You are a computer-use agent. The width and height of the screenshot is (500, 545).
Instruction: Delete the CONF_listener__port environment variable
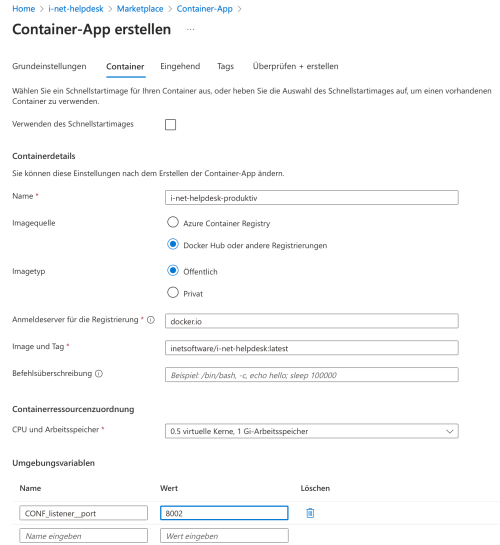[x=310, y=513]
